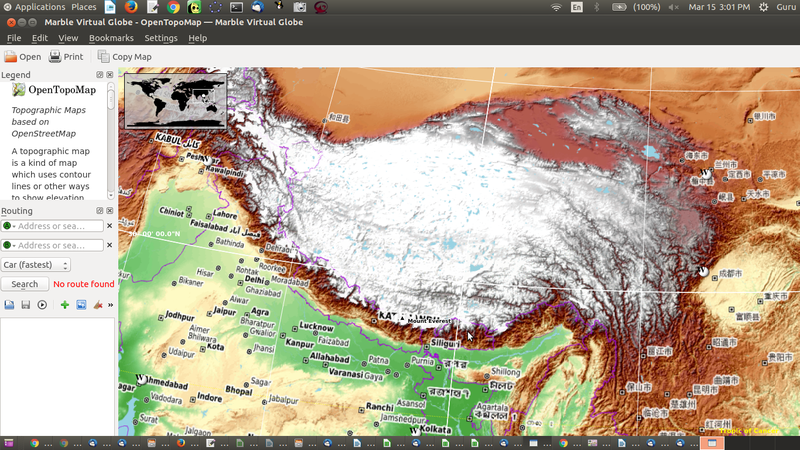
Task: Click the Kolkata city label on map
Action: [435, 430]
